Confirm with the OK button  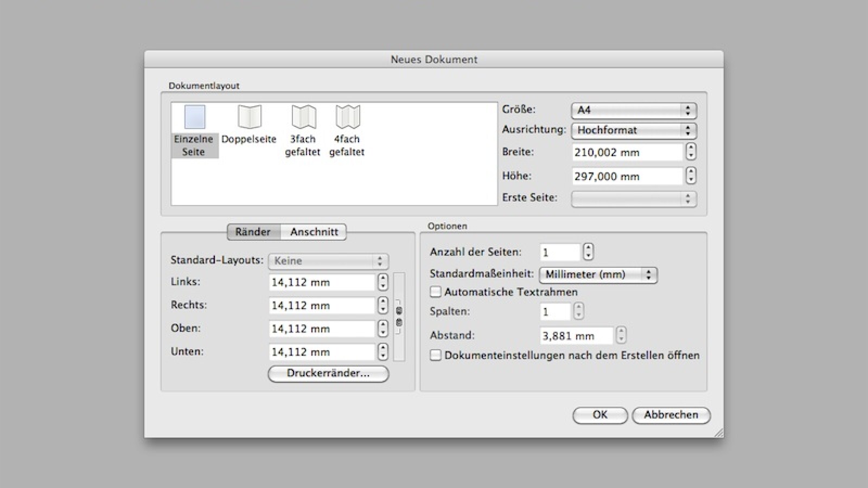[x=600, y=415]
